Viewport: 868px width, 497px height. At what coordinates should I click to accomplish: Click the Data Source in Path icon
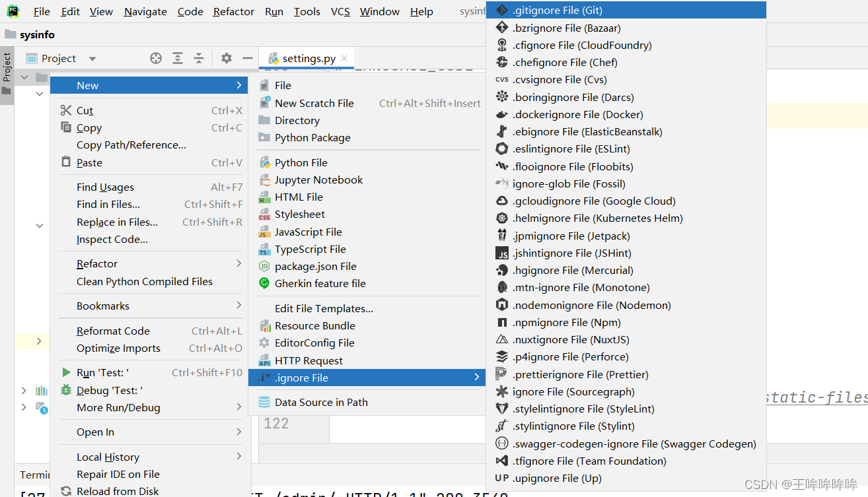264,402
